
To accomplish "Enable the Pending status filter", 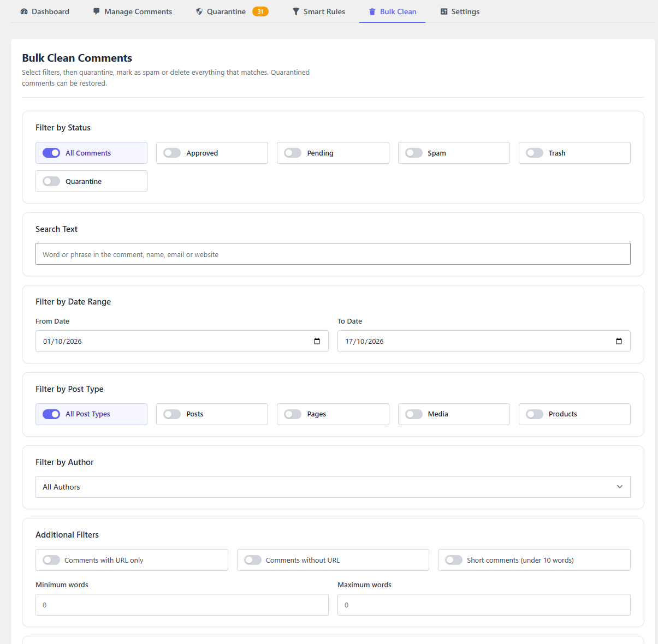I will tap(293, 153).
